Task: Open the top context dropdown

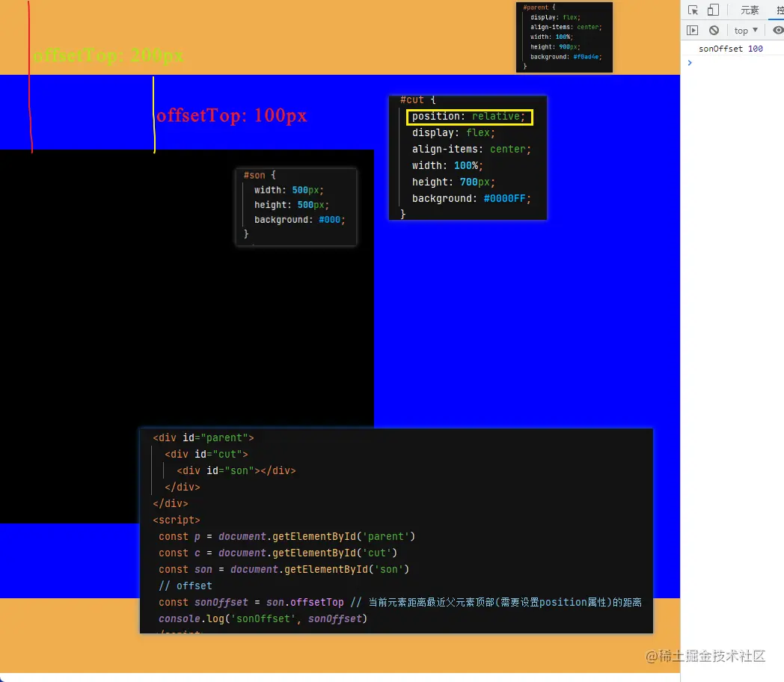Action: [x=746, y=31]
